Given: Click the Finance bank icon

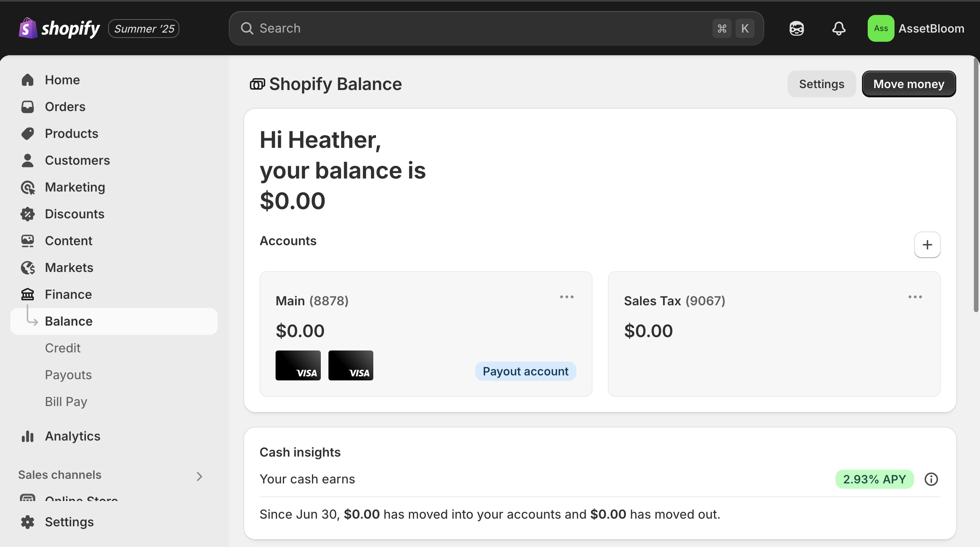Looking at the screenshot, I should pyautogui.click(x=28, y=295).
